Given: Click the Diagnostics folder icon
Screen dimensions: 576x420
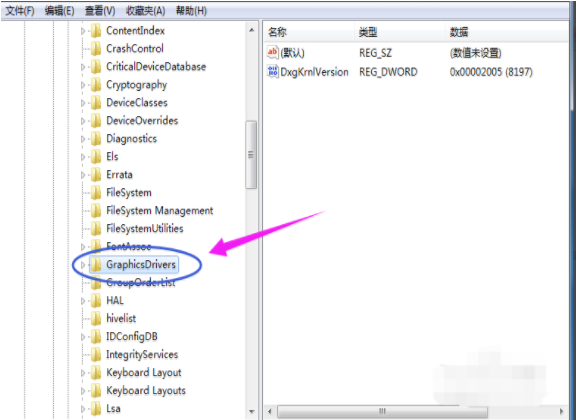Looking at the screenshot, I should click(x=96, y=139).
